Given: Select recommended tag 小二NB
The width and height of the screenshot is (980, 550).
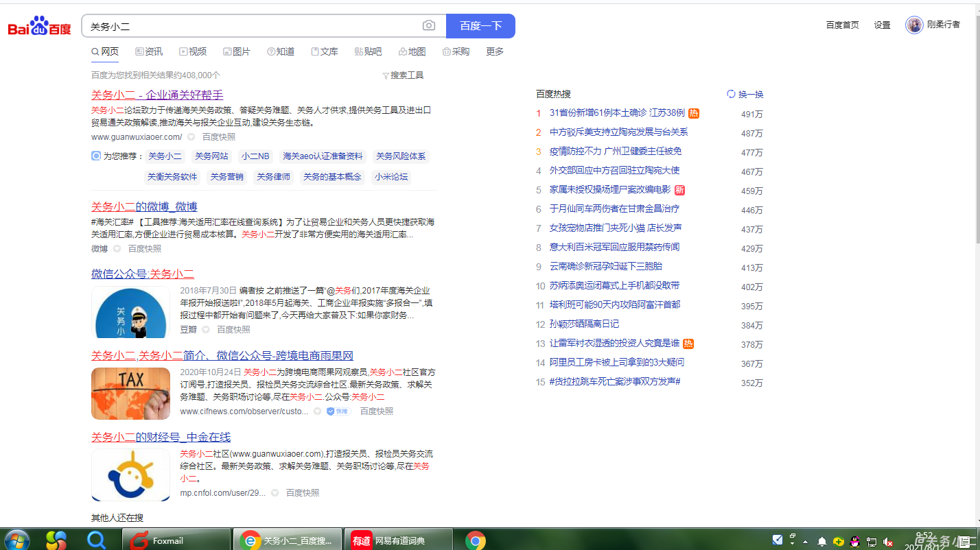Looking at the screenshot, I should point(255,156).
